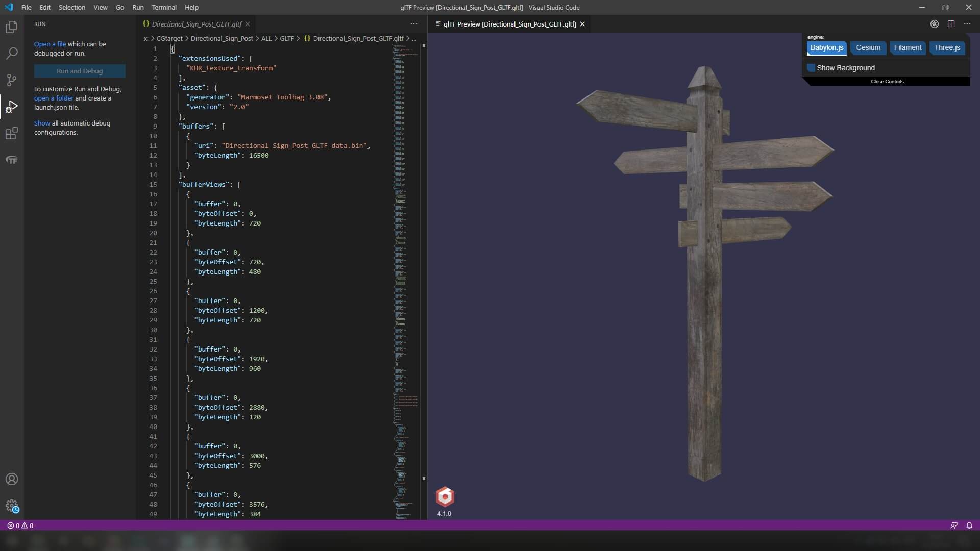This screenshot has height=551, width=980.
Task: Click the split editor icon in preview
Action: 951,24
